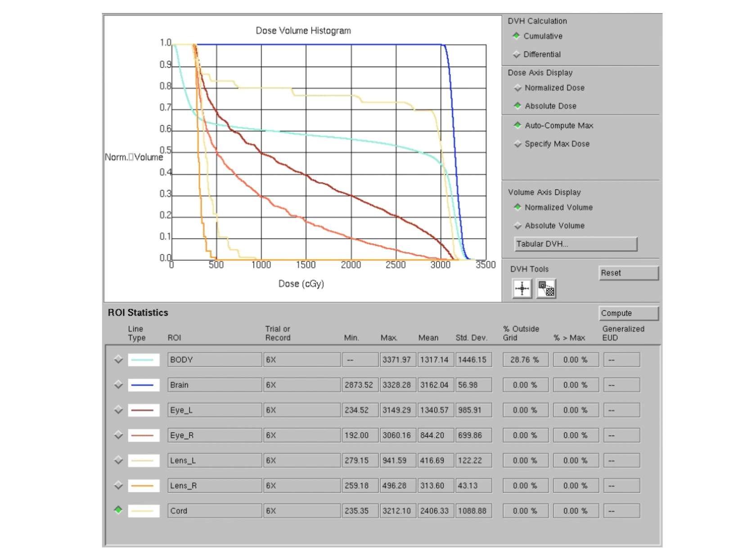This screenshot has width=756, height=558.
Task: Select the Brain ROI row diamond toggle
Action: pos(118,385)
